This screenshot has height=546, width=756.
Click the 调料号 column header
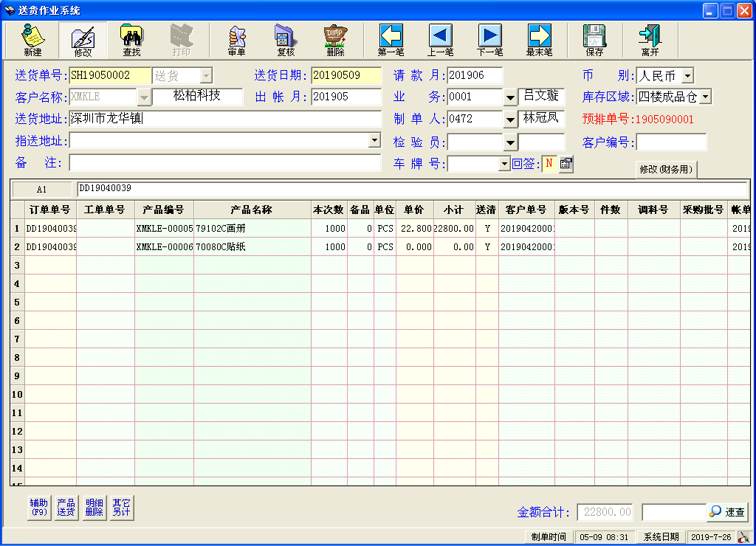[653, 210]
